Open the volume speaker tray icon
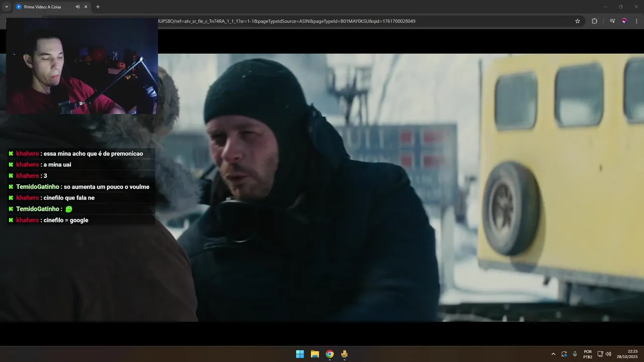The width and height of the screenshot is (644, 362). coord(608,354)
